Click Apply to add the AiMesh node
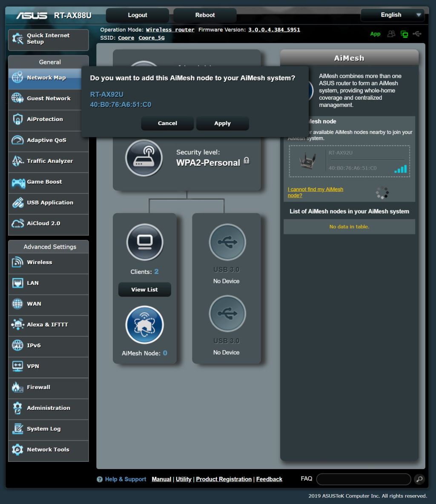 (x=222, y=124)
